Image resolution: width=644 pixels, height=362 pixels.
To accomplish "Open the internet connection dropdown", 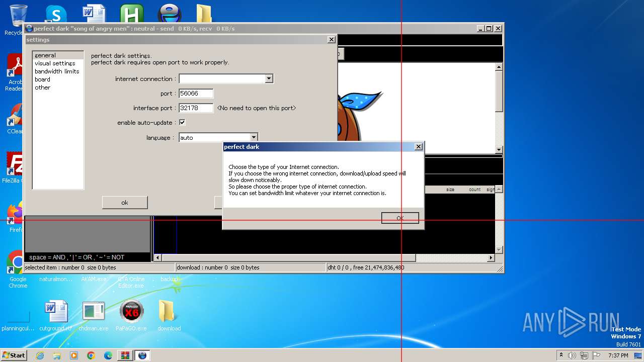I will pyautogui.click(x=269, y=78).
